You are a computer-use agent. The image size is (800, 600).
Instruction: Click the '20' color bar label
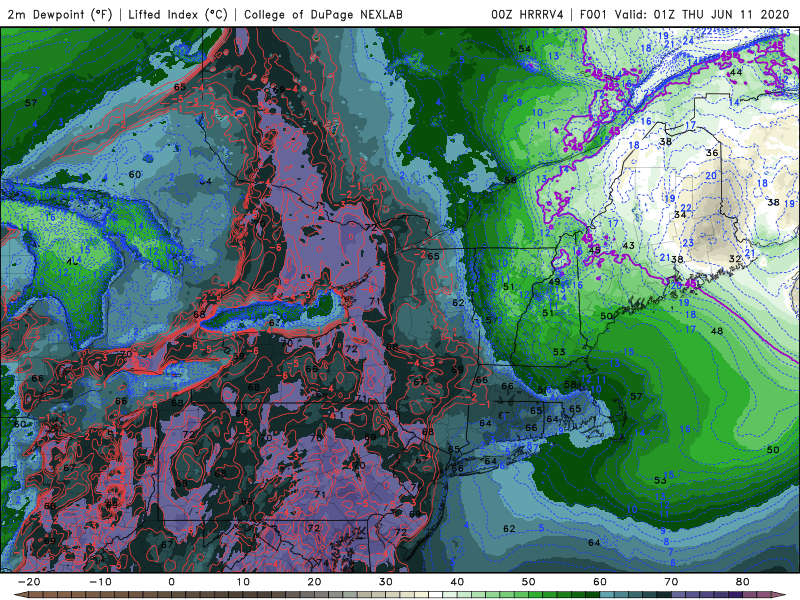pyautogui.click(x=314, y=582)
